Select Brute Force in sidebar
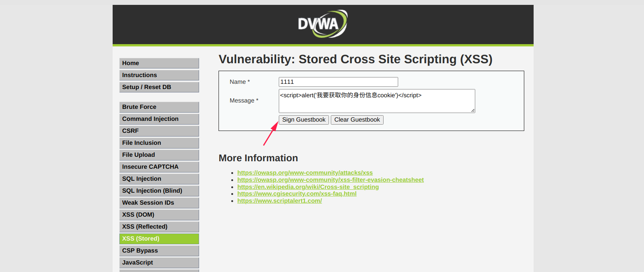This screenshot has height=272, width=644. click(x=159, y=107)
